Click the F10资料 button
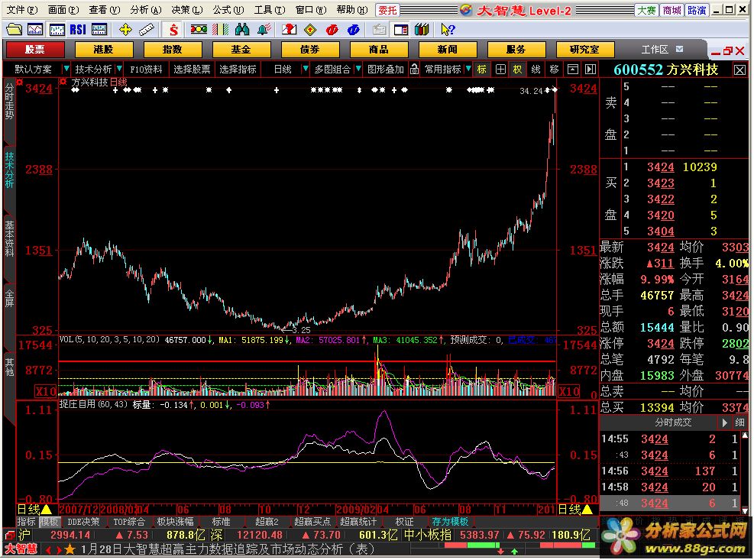The height and width of the screenshot is (560, 754). [147, 70]
